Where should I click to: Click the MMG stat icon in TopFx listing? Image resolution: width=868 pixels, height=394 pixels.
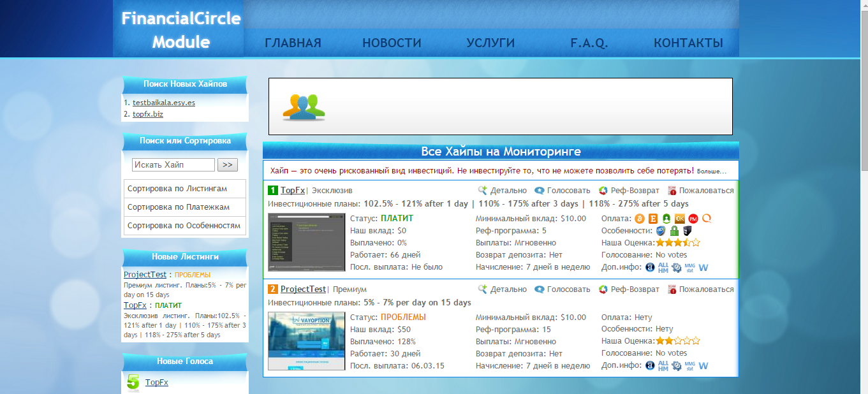690,267
